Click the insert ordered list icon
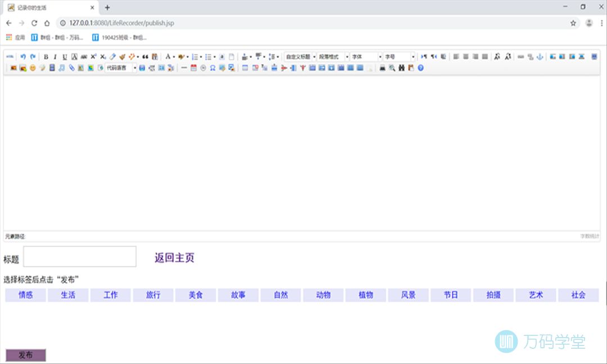The height and width of the screenshot is (364, 607). click(x=194, y=57)
